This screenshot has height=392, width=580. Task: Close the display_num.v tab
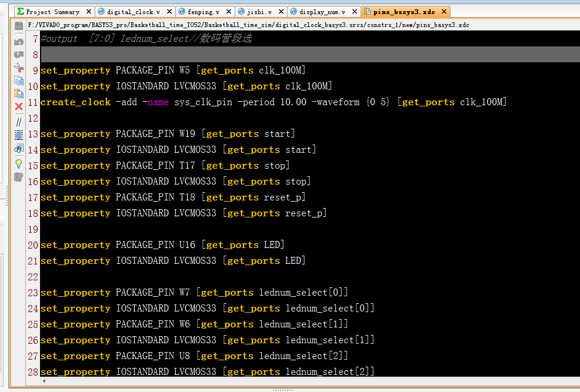click(x=354, y=12)
